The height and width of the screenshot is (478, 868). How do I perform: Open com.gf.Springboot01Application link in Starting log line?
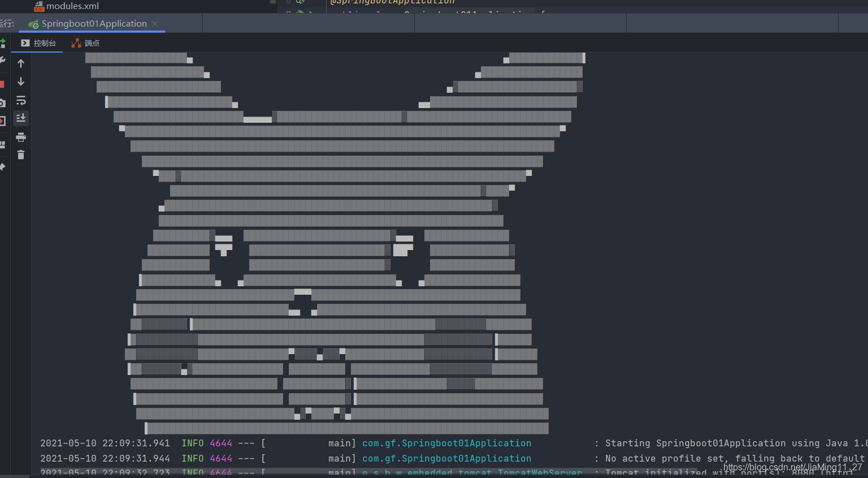tap(446, 443)
